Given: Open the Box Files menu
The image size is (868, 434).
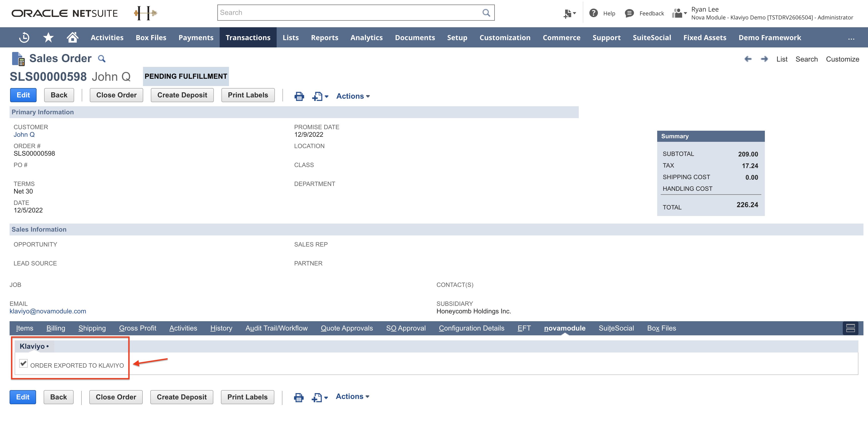Looking at the screenshot, I should coord(151,37).
